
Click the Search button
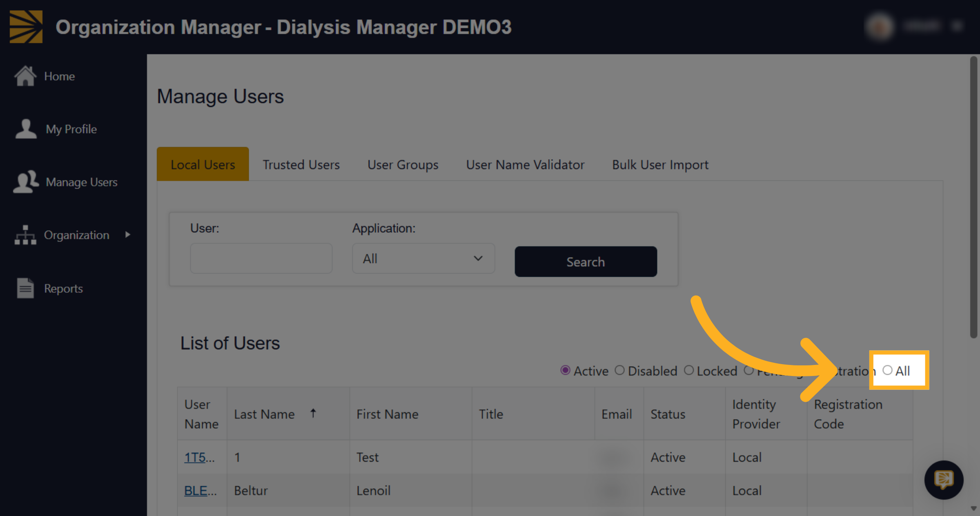tap(586, 262)
